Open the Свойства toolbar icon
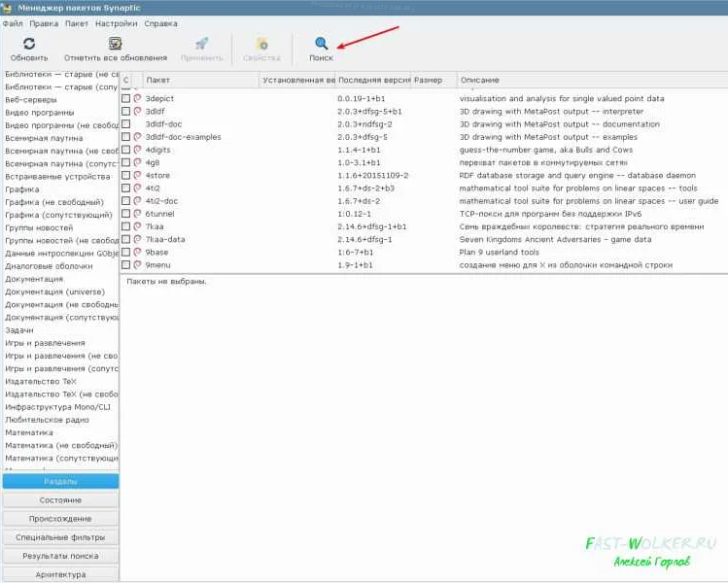 261,44
